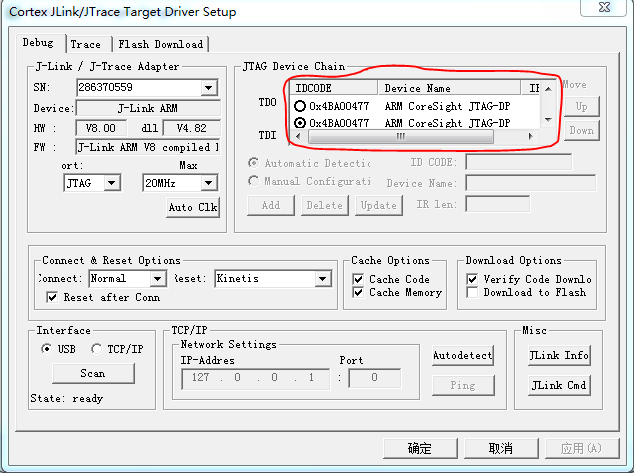
Task: Open the SN serial number dropdown
Action: point(209,88)
